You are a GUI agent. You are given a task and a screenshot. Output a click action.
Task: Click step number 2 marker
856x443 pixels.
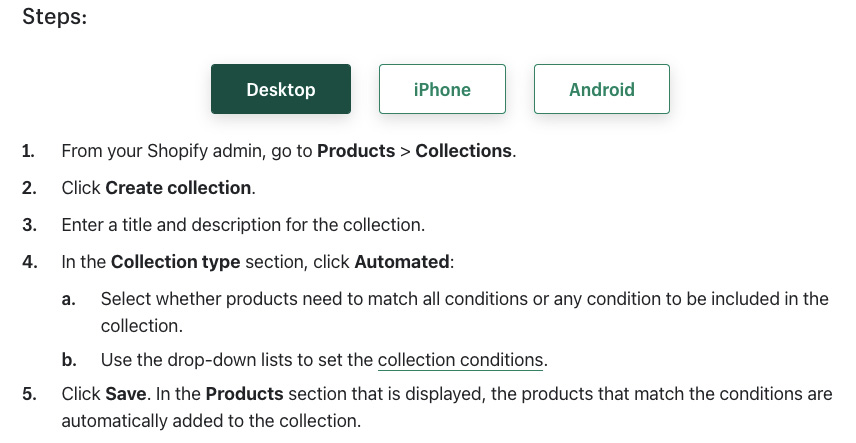(x=28, y=188)
